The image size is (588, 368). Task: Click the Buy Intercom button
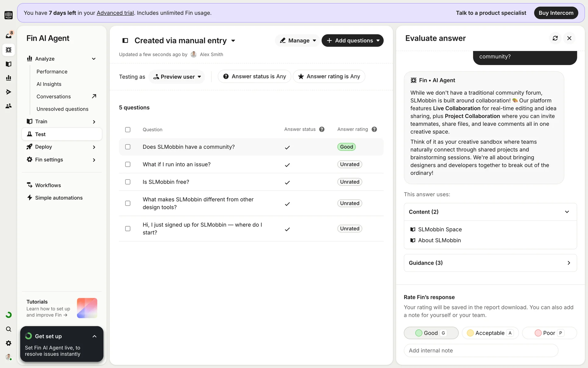(x=556, y=13)
